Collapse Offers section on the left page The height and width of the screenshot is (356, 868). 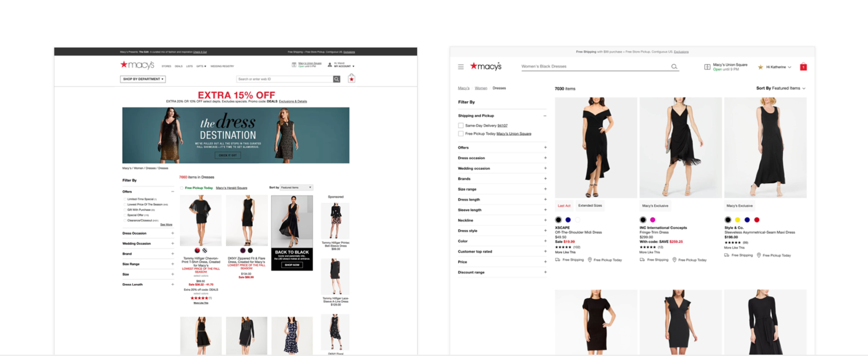coord(173,192)
